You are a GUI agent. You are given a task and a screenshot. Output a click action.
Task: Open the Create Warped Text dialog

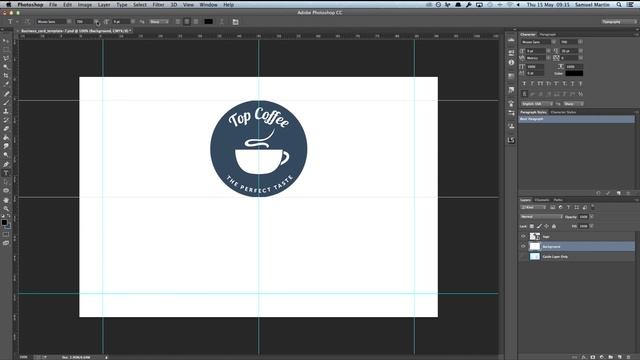click(x=222, y=22)
